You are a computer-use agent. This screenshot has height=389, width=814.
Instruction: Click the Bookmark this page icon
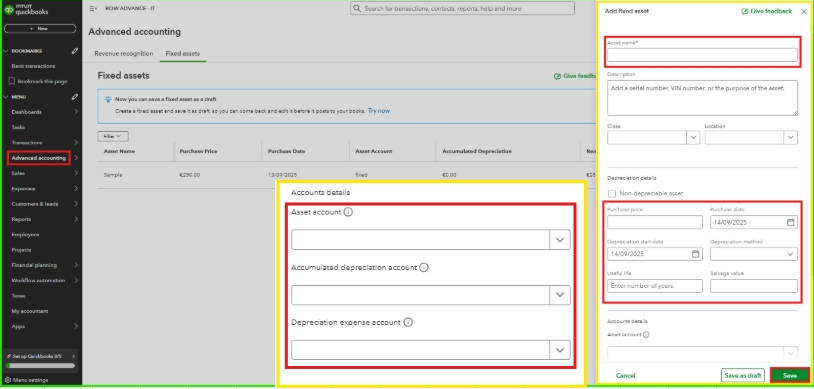click(x=12, y=82)
